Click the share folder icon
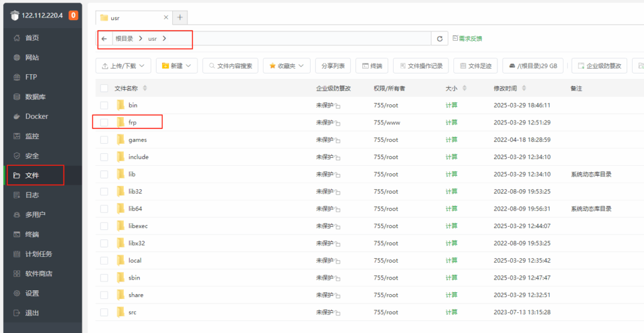The height and width of the screenshot is (333, 644). click(x=120, y=295)
